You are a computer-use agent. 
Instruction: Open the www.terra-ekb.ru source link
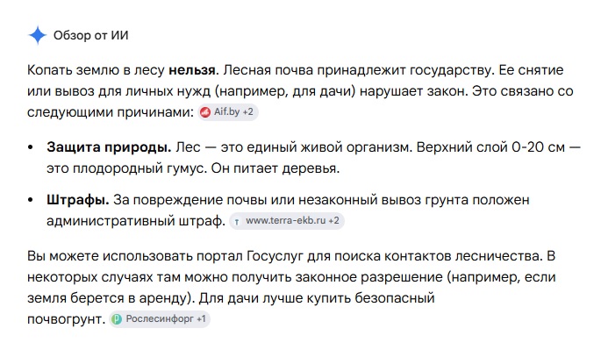(285, 220)
